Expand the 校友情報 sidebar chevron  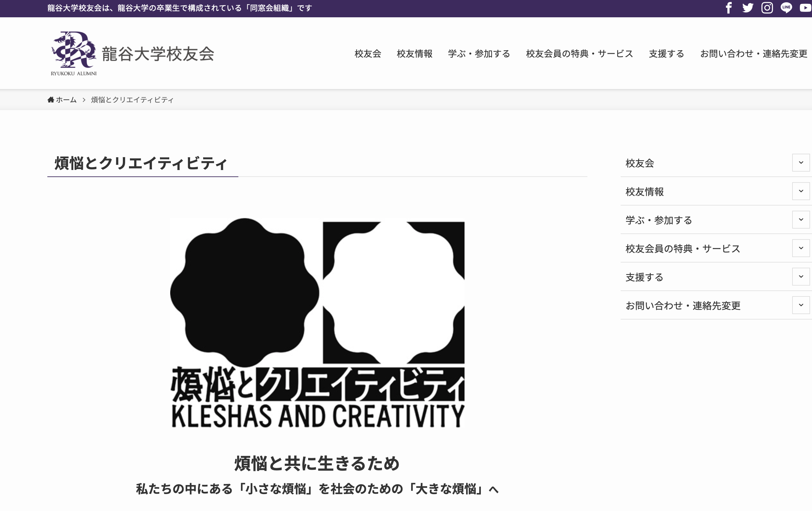click(x=801, y=191)
